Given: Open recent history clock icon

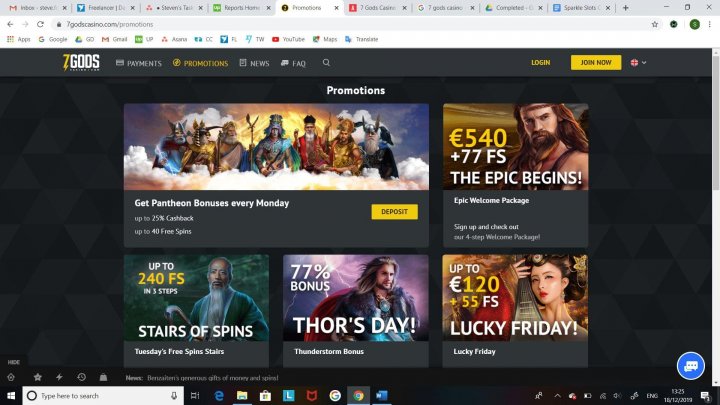Looking at the screenshot, I should coord(81,377).
